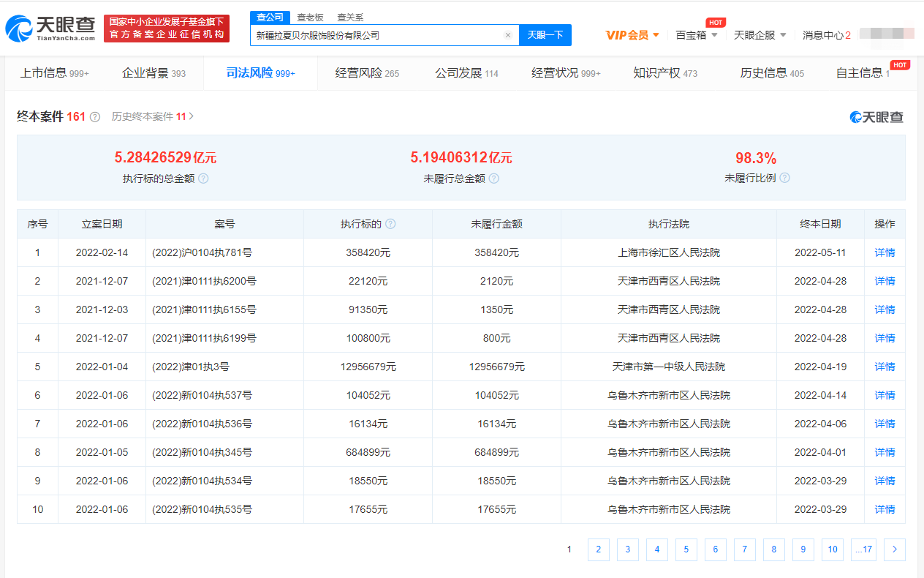Click help icon beside 未履行总金额
Viewport: 924px width, 578px height.
coord(494,179)
